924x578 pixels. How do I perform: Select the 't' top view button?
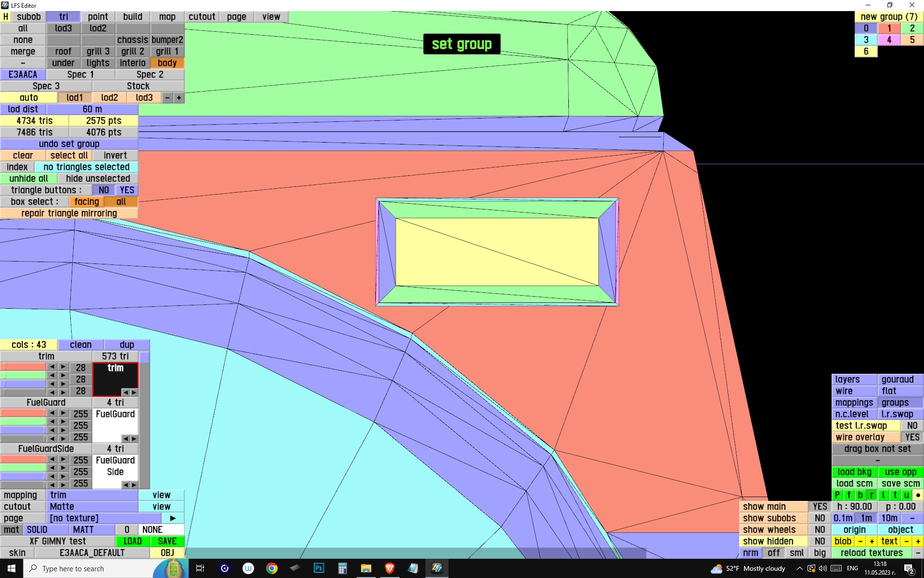[895, 495]
